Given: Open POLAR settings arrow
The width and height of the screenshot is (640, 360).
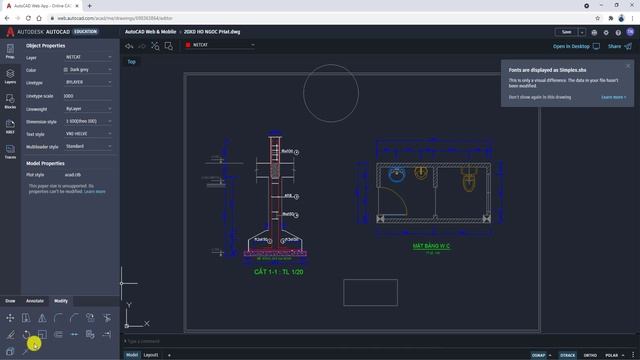Looking at the screenshot, I should [623, 355].
